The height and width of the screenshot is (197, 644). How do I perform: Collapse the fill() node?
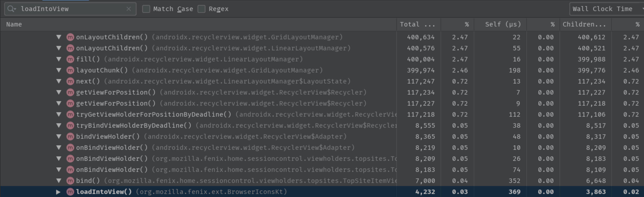pyautogui.click(x=59, y=59)
